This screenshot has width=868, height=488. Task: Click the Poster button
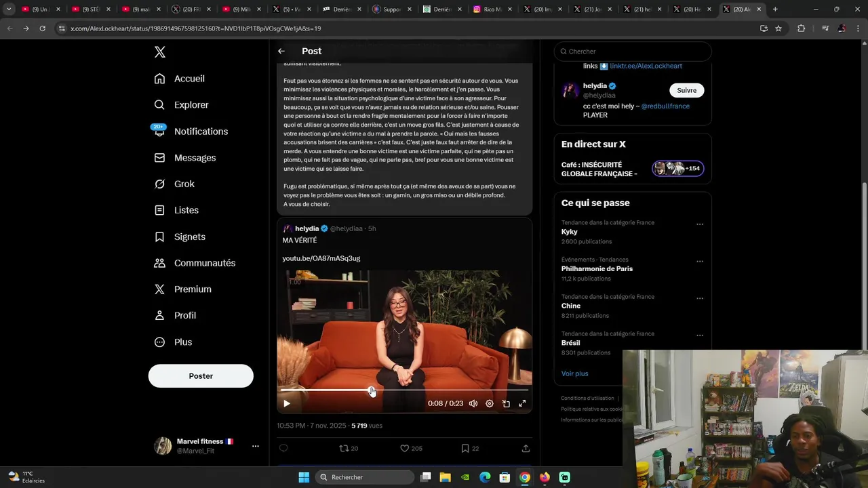201,376
